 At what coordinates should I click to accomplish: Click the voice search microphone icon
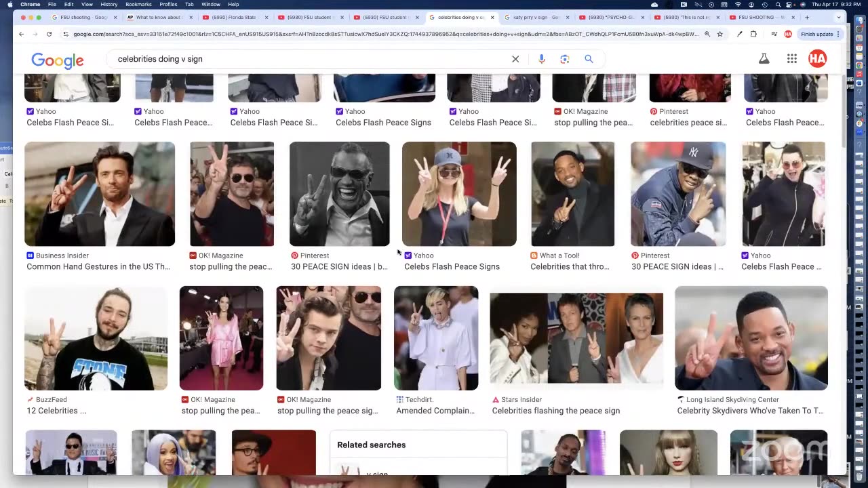click(541, 59)
